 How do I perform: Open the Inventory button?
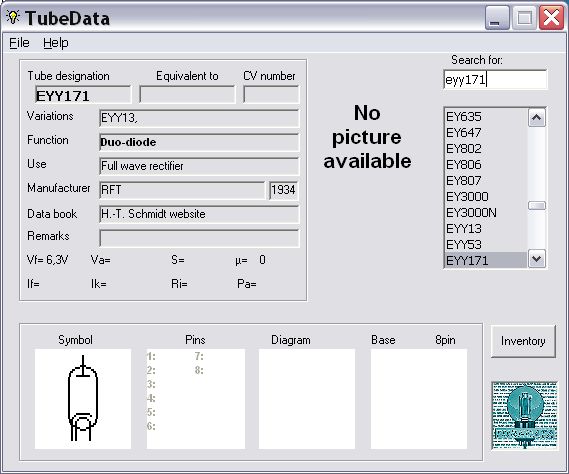point(523,341)
